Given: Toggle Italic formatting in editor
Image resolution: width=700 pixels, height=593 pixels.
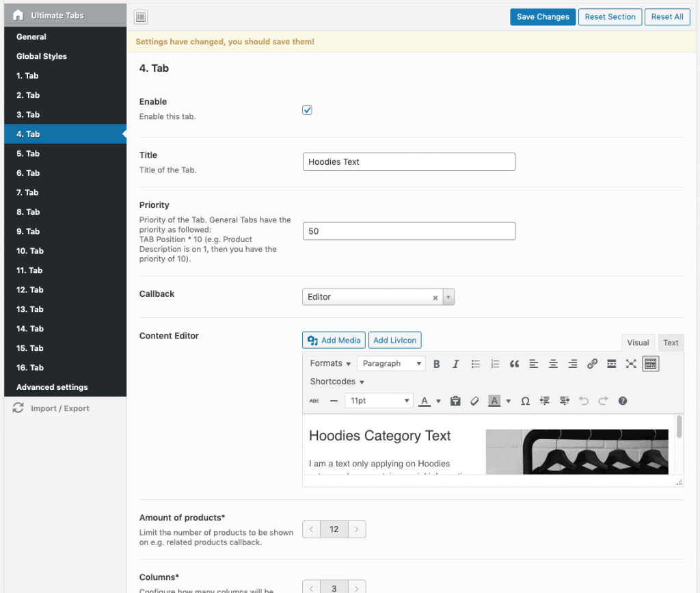Looking at the screenshot, I should 456,364.
